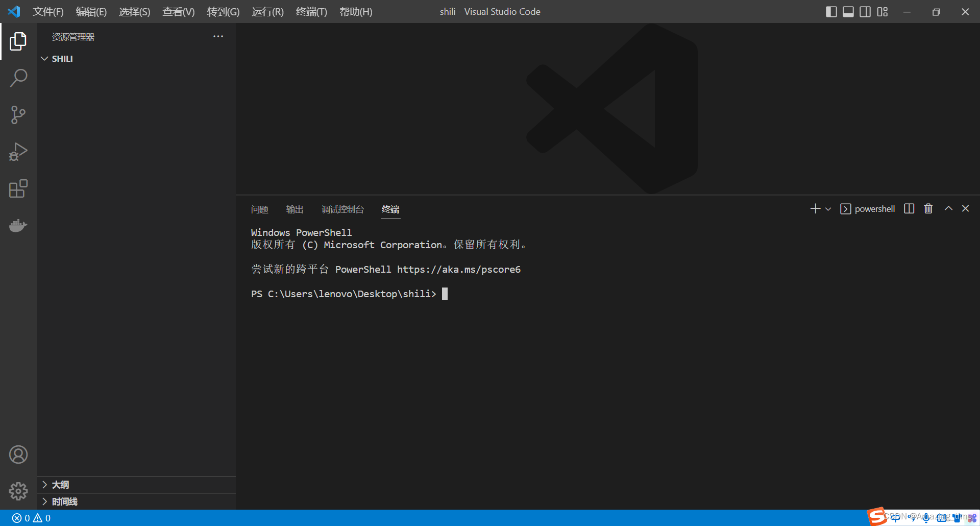Image resolution: width=980 pixels, height=526 pixels.
Task: Open the Search view in activity bar
Action: (18, 78)
